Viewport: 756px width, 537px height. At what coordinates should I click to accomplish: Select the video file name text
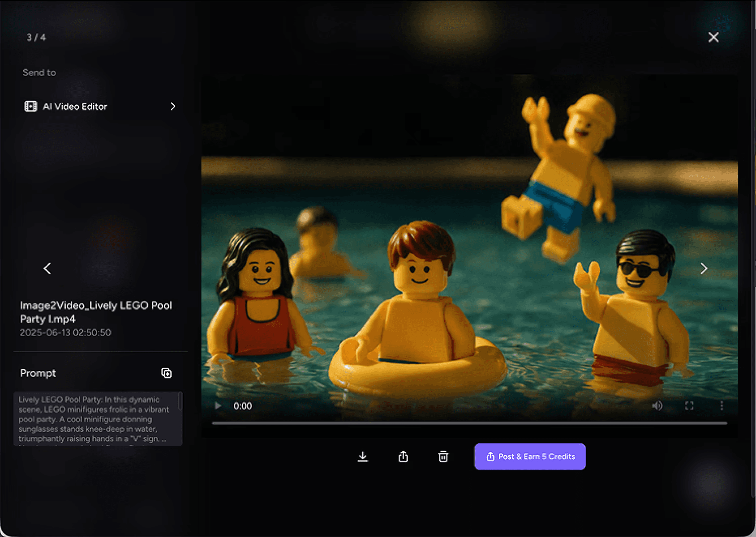tap(96, 312)
